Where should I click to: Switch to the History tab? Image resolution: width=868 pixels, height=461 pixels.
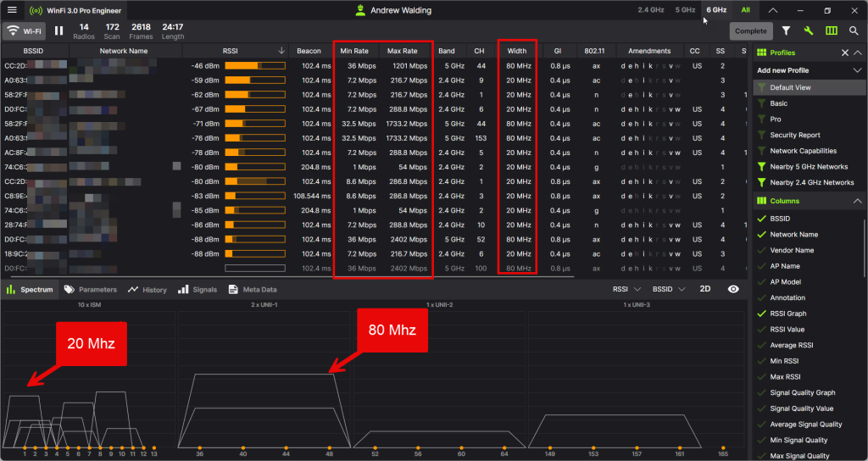click(x=147, y=290)
